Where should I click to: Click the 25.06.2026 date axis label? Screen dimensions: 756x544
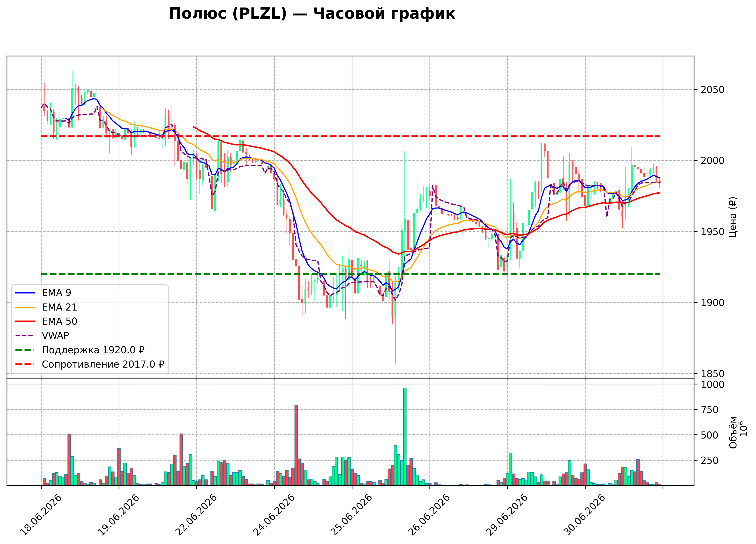(352, 515)
